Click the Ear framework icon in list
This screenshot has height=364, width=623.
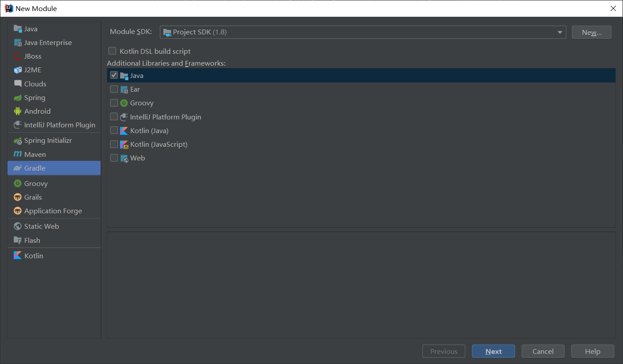[x=124, y=89]
